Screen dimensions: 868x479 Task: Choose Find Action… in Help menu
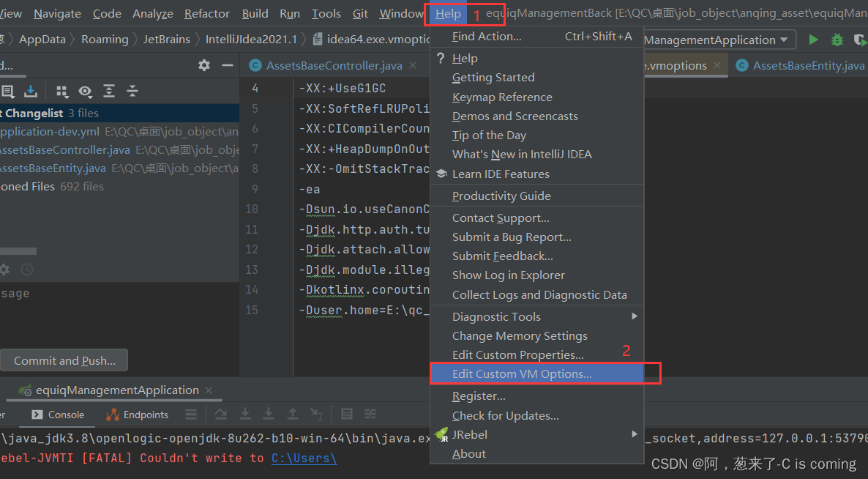coord(537,37)
